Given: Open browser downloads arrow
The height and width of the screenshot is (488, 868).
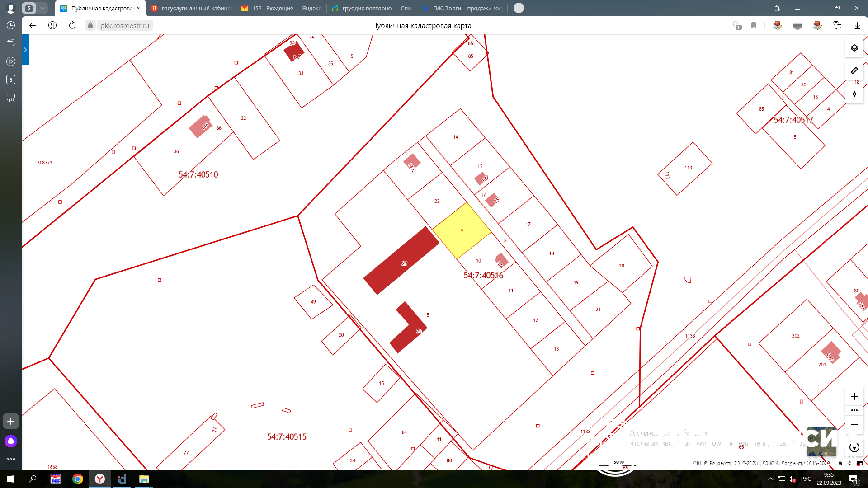Looking at the screenshot, I should (857, 26).
